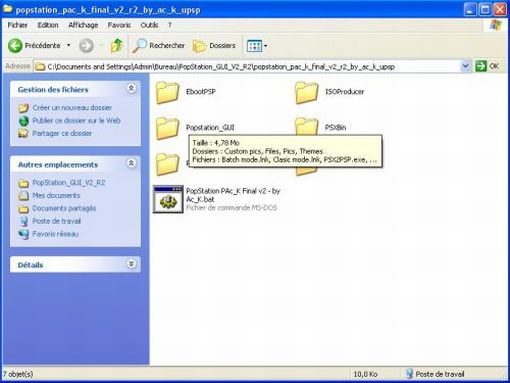This screenshot has height=383, width=510.
Task: Select the ISOProducer folder icon
Action: pos(306,92)
